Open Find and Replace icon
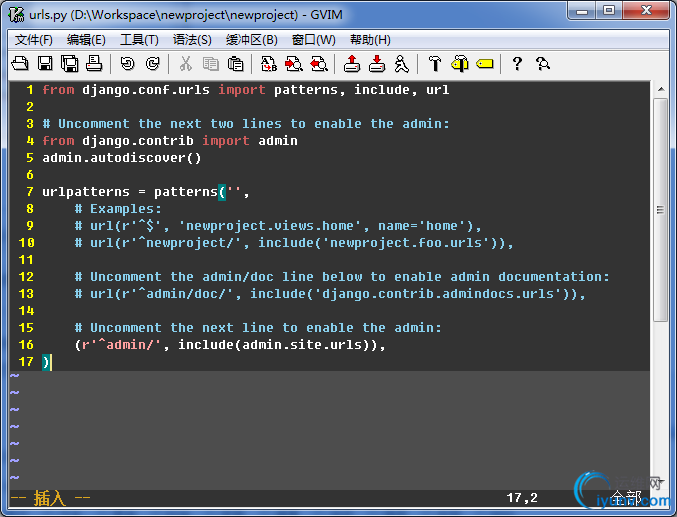The height and width of the screenshot is (517, 677). (x=269, y=64)
